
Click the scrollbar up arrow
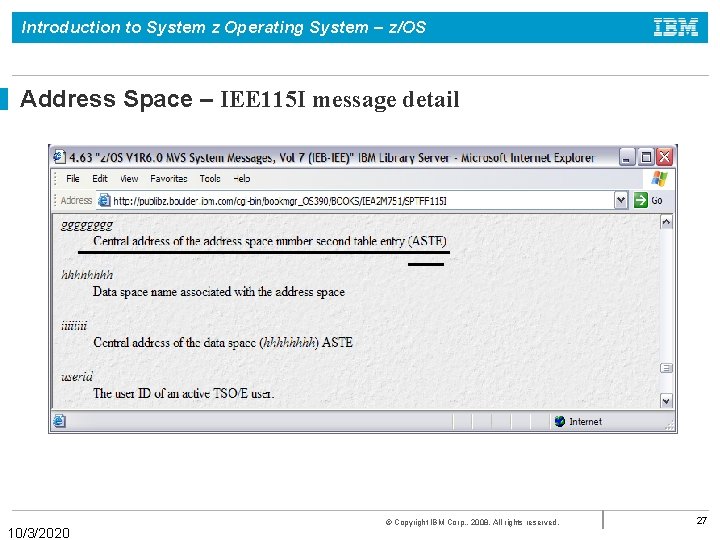pos(666,222)
